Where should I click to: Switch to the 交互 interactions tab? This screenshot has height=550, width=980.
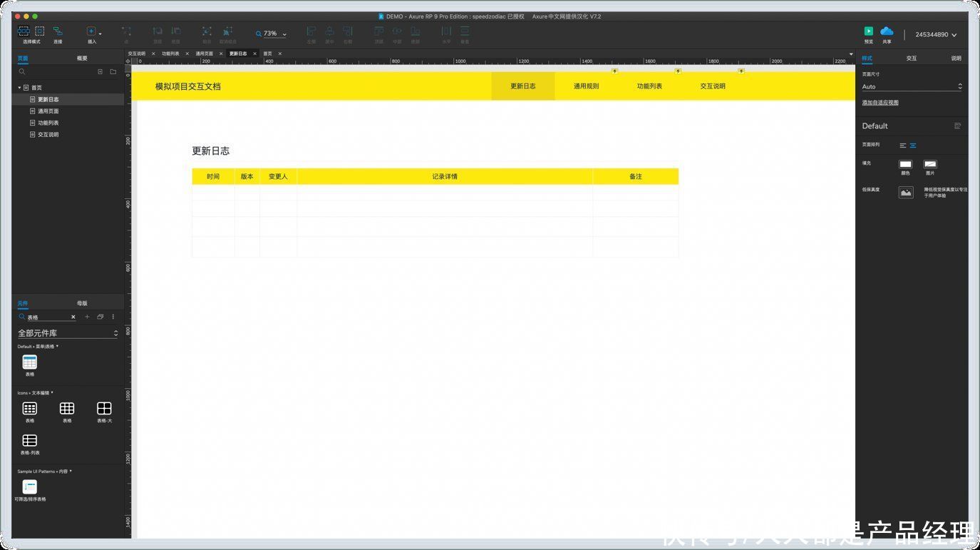(x=912, y=58)
